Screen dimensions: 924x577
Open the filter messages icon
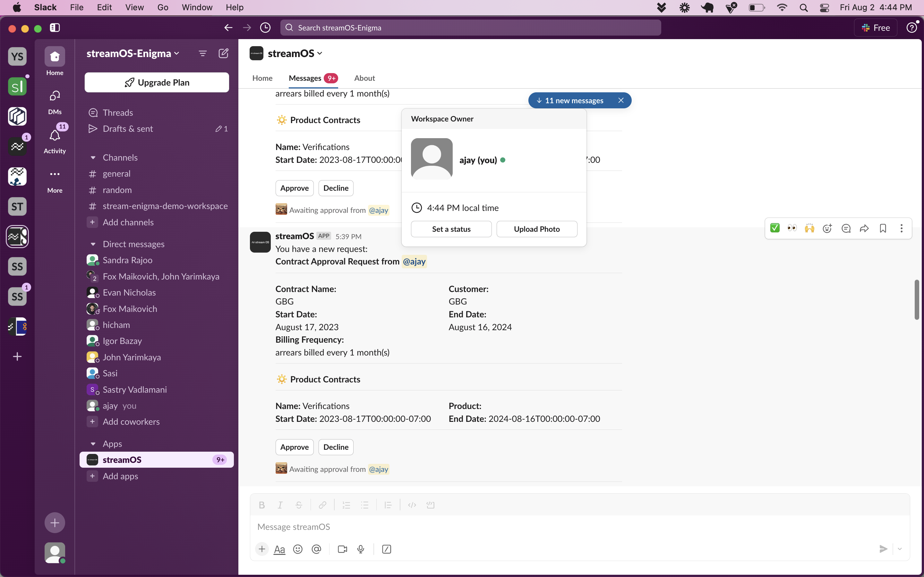[203, 53]
